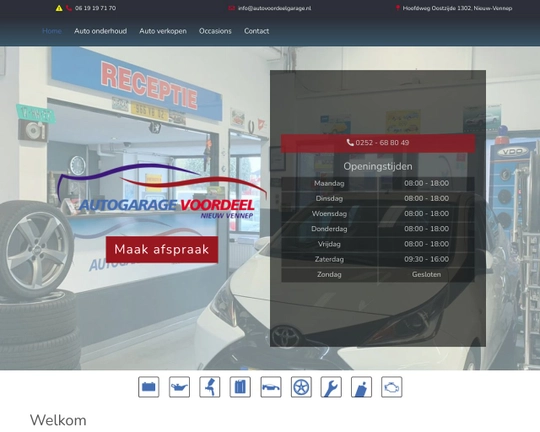The image size is (540, 432).
Task: Open the Home menu item
Action: click(x=52, y=31)
